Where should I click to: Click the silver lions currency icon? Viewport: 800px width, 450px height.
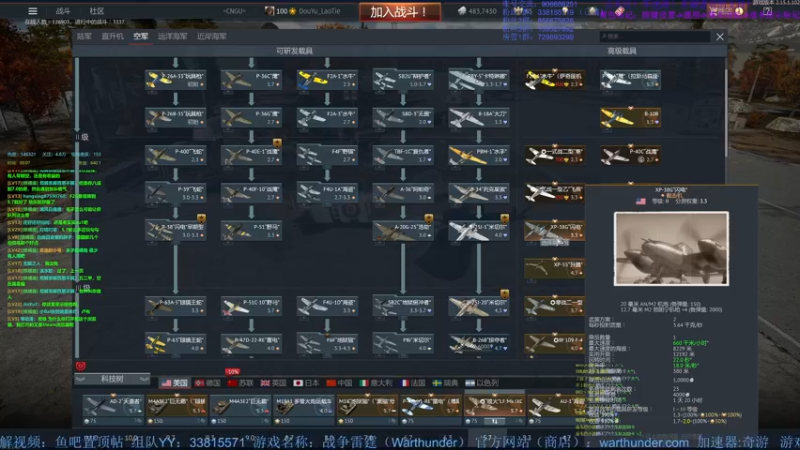[462, 11]
